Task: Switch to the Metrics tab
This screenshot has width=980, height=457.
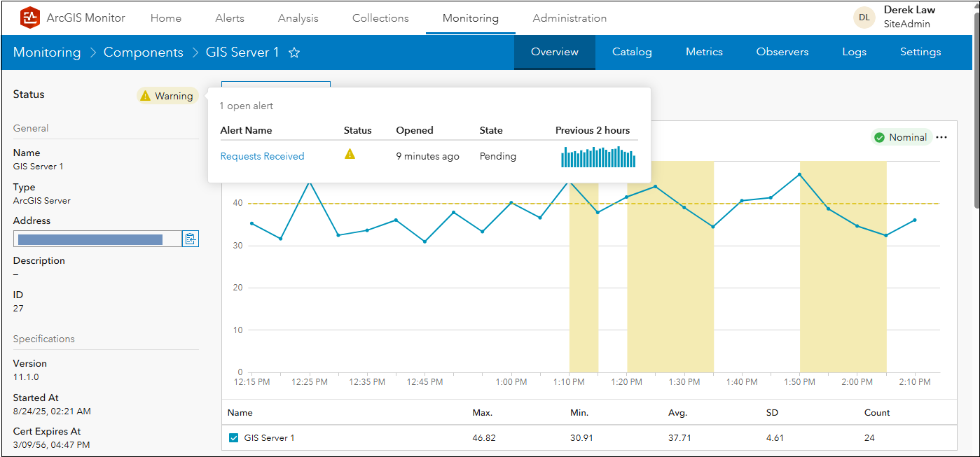Action: (704, 52)
